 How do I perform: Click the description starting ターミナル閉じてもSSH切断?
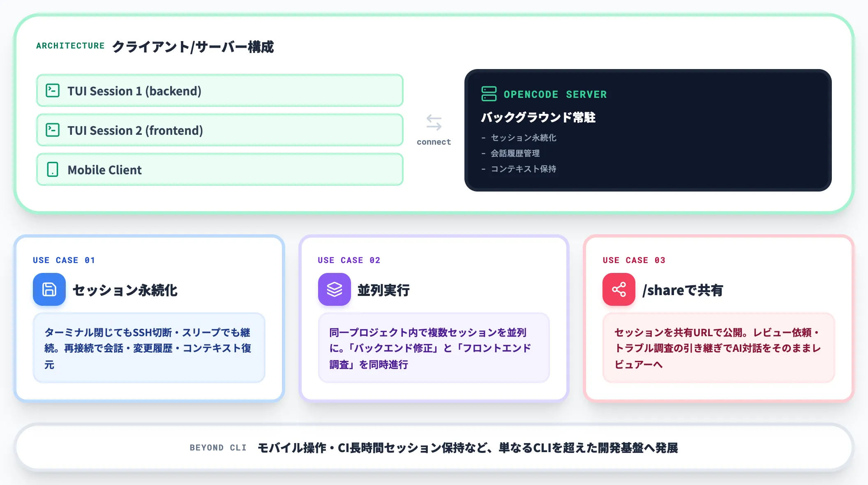(149, 348)
